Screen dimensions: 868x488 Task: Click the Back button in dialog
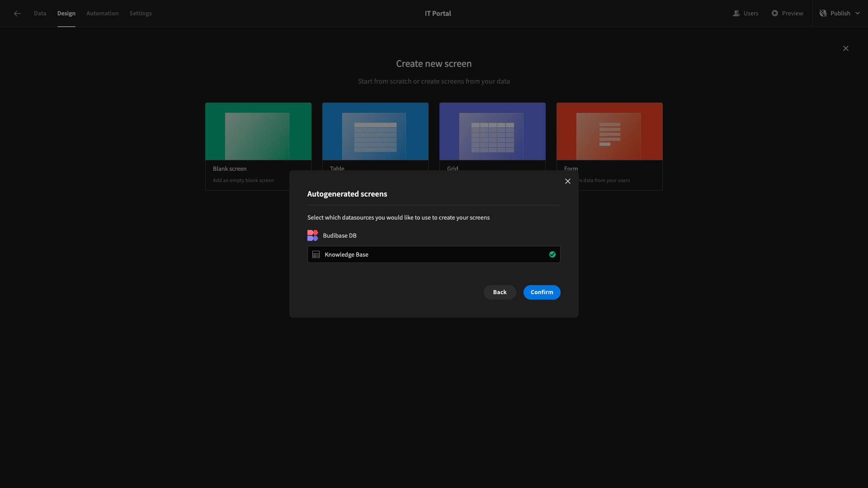point(500,292)
